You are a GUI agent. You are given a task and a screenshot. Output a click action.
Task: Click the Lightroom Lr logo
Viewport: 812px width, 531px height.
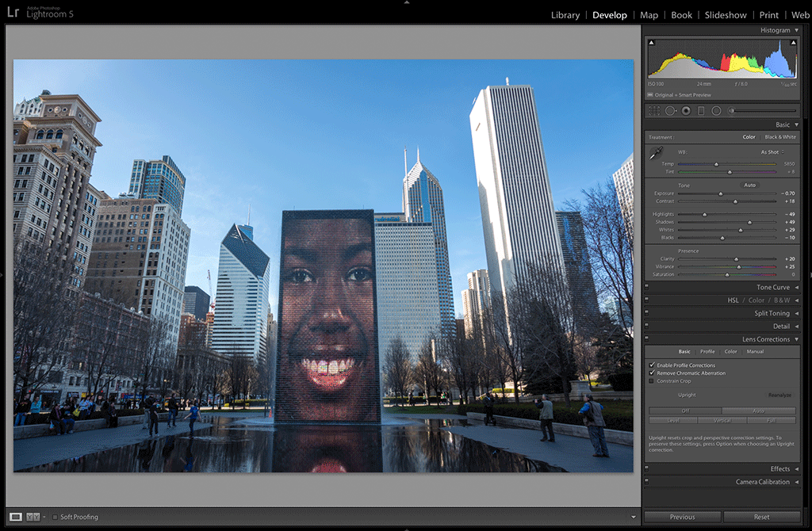coord(13,13)
